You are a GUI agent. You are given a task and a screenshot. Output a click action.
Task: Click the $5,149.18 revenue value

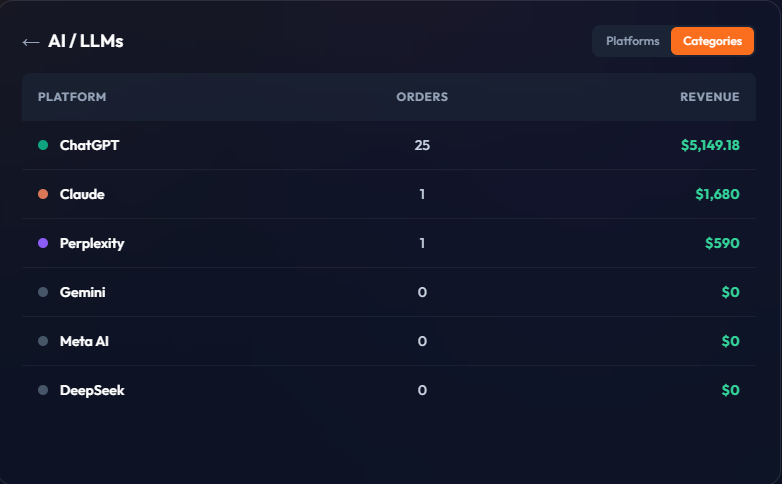710,145
